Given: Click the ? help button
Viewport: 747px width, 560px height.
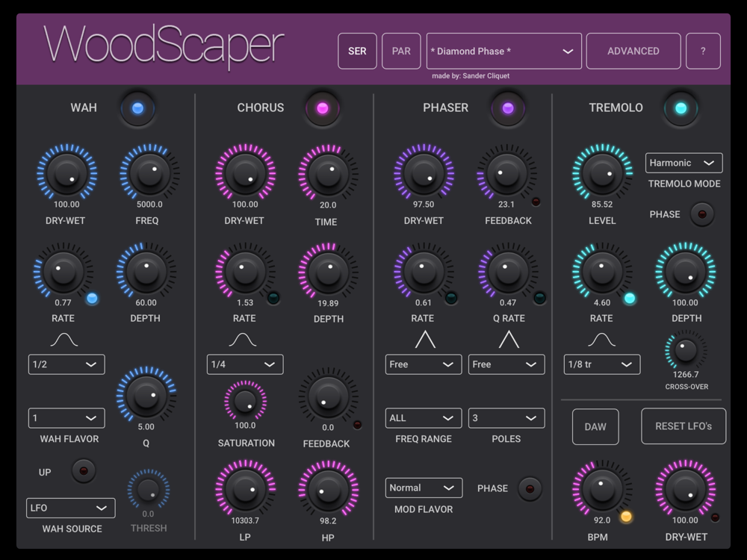Looking at the screenshot, I should (703, 51).
